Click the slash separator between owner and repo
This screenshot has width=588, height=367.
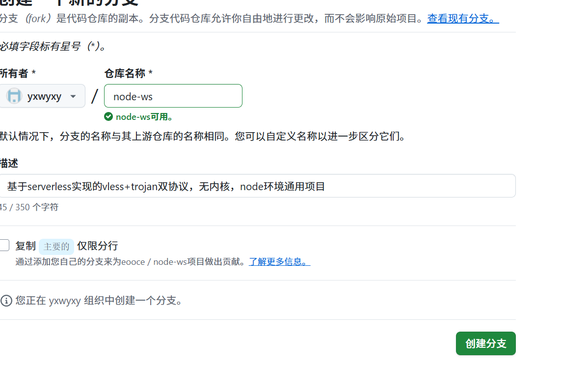[x=95, y=96]
